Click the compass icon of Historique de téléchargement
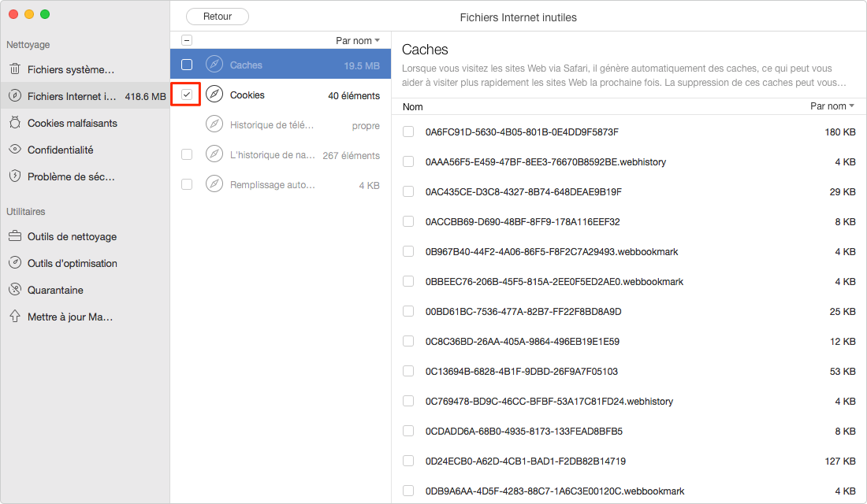Image resolution: width=867 pixels, height=504 pixels. pyautogui.click(x=214, y=124)
